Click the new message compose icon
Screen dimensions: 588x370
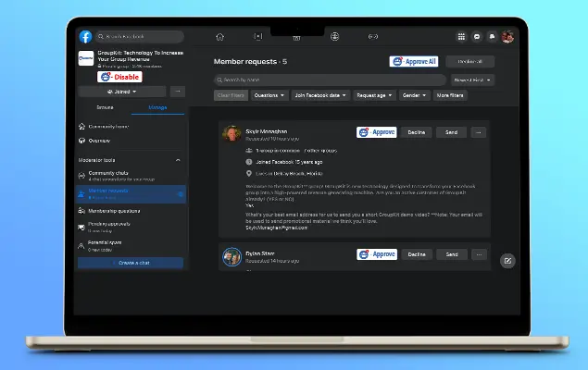[x=507, y=261]
